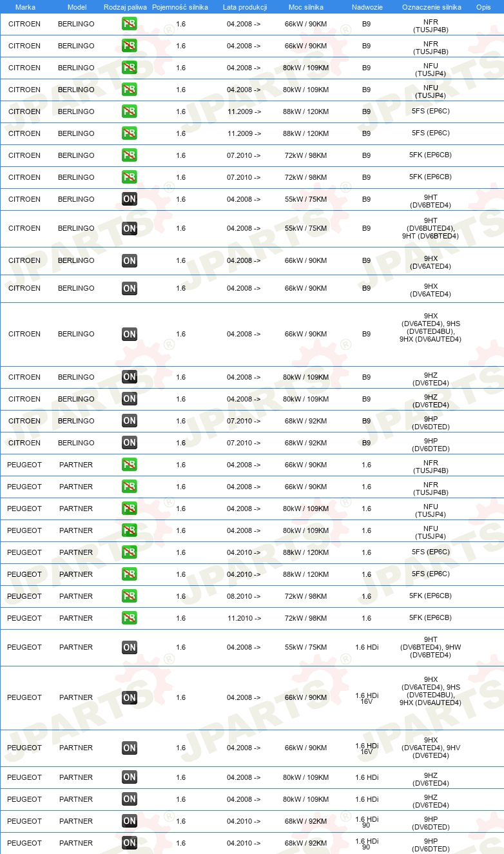The height and width of the screenshot is (854, 504).
Task: Select 5FK (EP6CB) in Peugeot 11.2010 row
Action: 431,618
